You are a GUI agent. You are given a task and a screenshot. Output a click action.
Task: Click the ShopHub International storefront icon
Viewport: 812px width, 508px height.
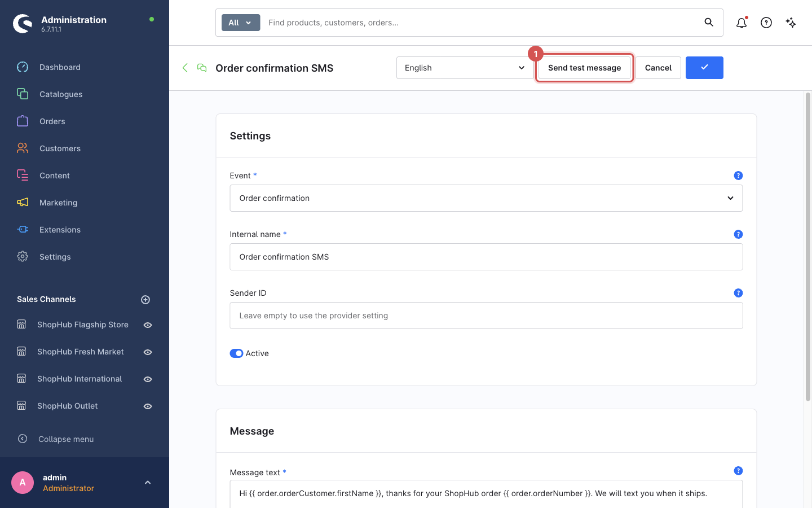(21, 379)
